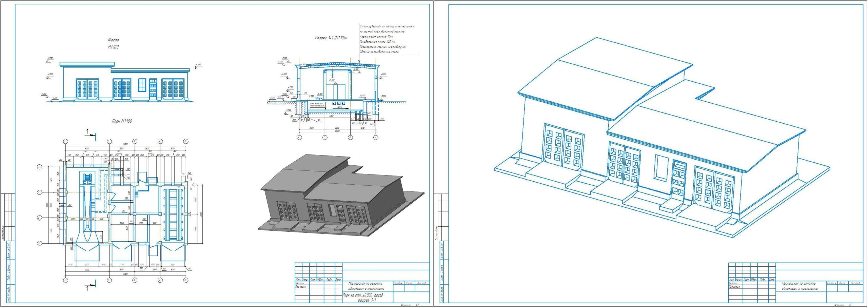The image size is (868, 308).
Task: Click the 'Согласовано' side stamp text on left sheet
Action: [x=3, y=233]
